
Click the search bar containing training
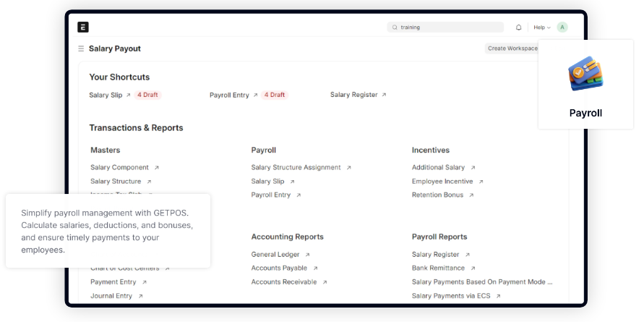445,27
